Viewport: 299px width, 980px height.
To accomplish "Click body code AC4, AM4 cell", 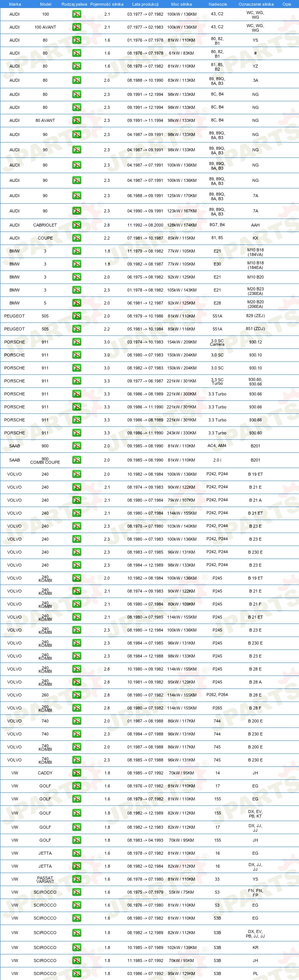I will 217,445.
